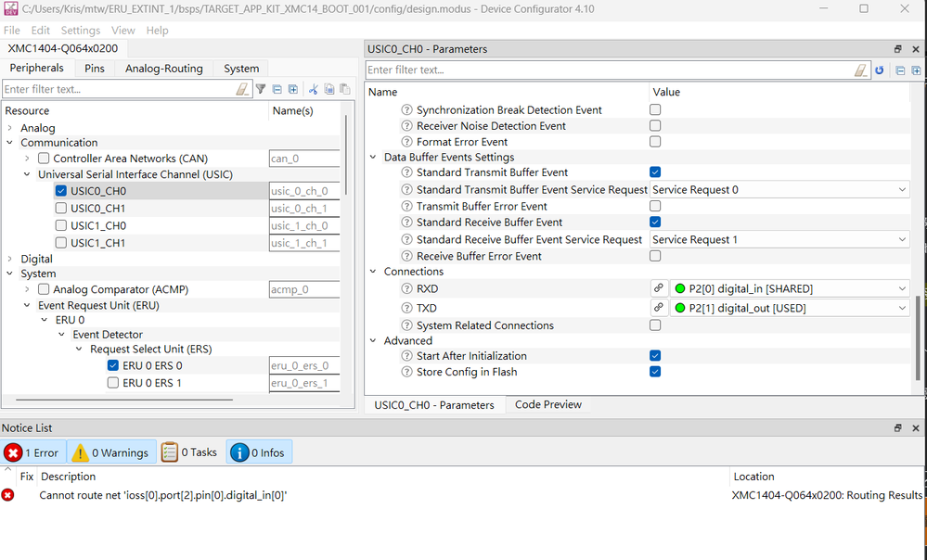Open the filter funnel icon in Peripherals panel
927x560 pixels.
click(261, 89)
